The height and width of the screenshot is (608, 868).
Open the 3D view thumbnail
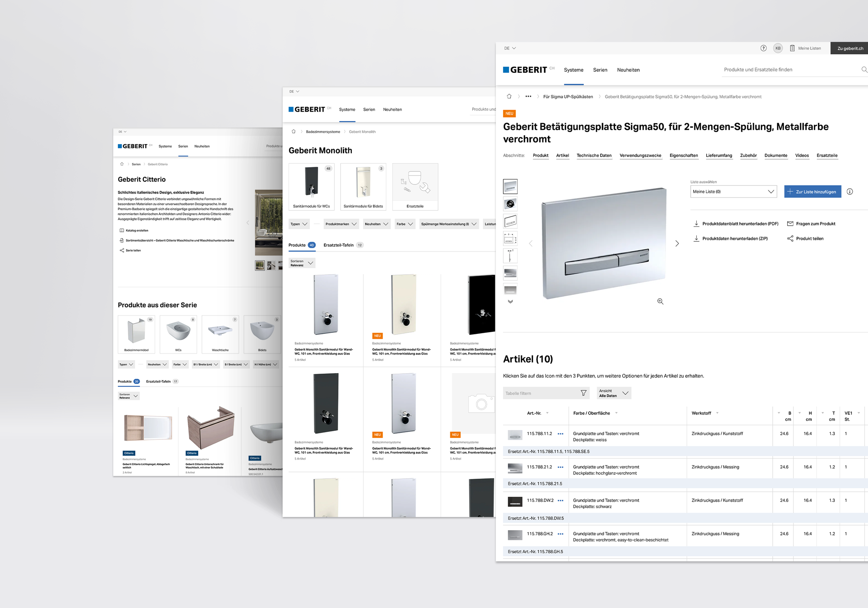[x=510, y=203]
